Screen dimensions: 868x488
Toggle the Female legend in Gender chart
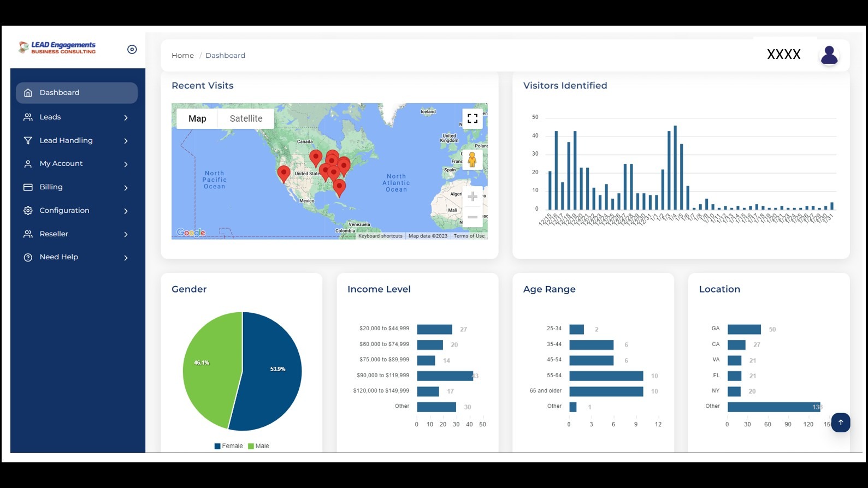click(229, 446)
